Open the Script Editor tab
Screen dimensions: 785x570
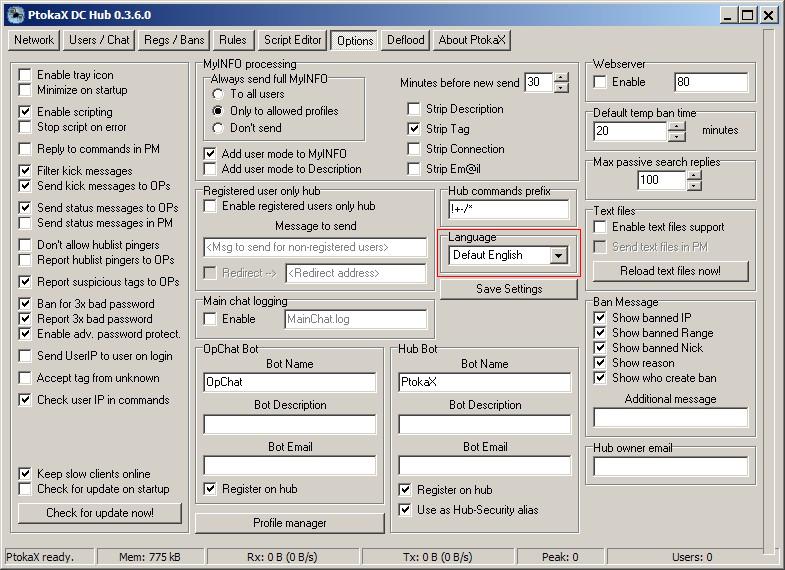coord(292,40)
